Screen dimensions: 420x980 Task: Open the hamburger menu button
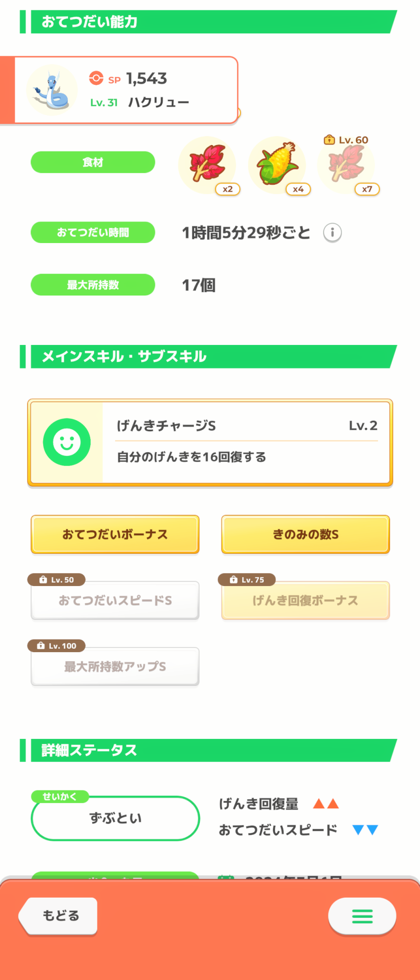(x=362, y=916)
